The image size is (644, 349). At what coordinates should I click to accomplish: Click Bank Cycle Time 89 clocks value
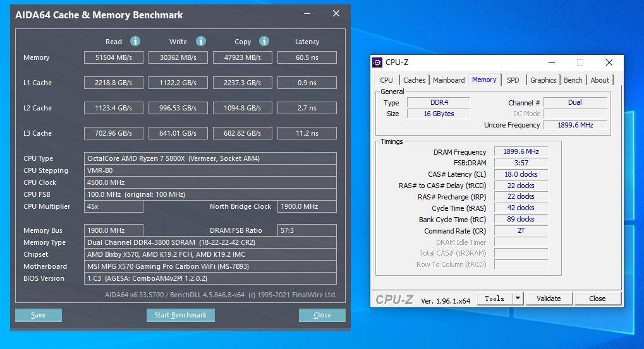point(521,220)
